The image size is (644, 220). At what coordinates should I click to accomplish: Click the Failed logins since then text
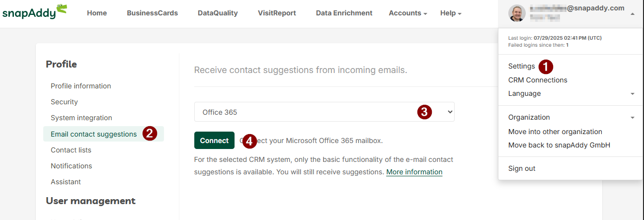click(538, 45)
